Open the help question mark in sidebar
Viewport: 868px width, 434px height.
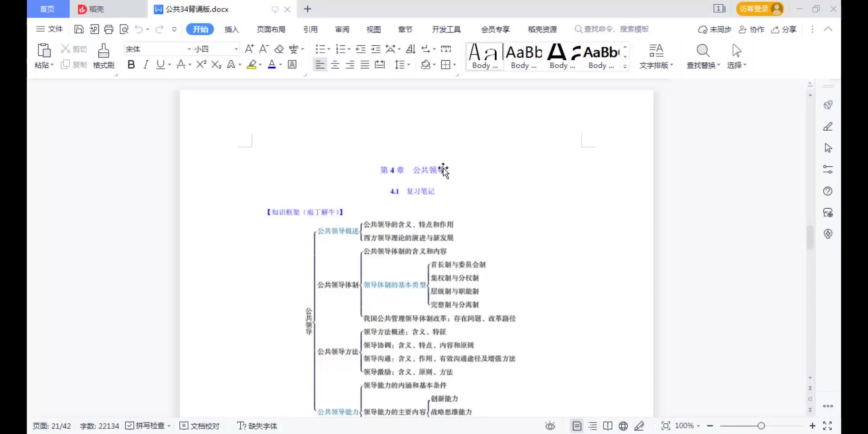[828, 191]
